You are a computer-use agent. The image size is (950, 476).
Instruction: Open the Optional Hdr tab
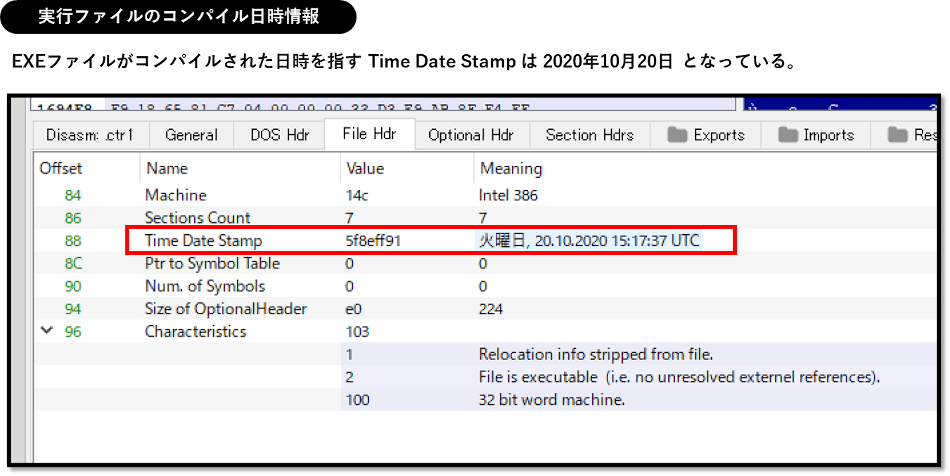pyautogui.click(x=470, y=135)
